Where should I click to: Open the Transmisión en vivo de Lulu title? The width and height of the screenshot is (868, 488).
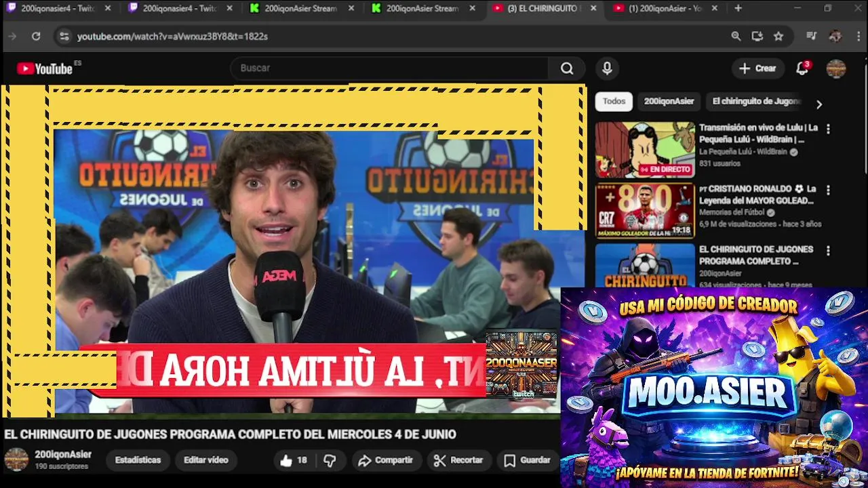[x=758, y=134]
